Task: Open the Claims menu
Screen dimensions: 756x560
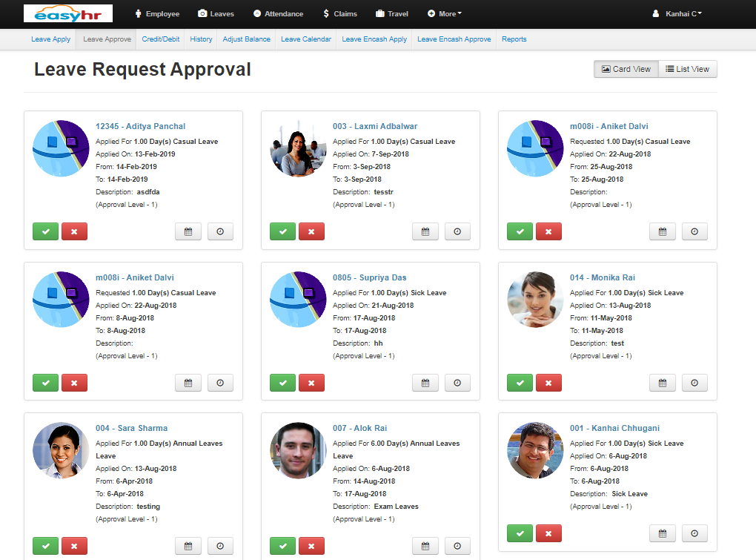Action: 340,13
